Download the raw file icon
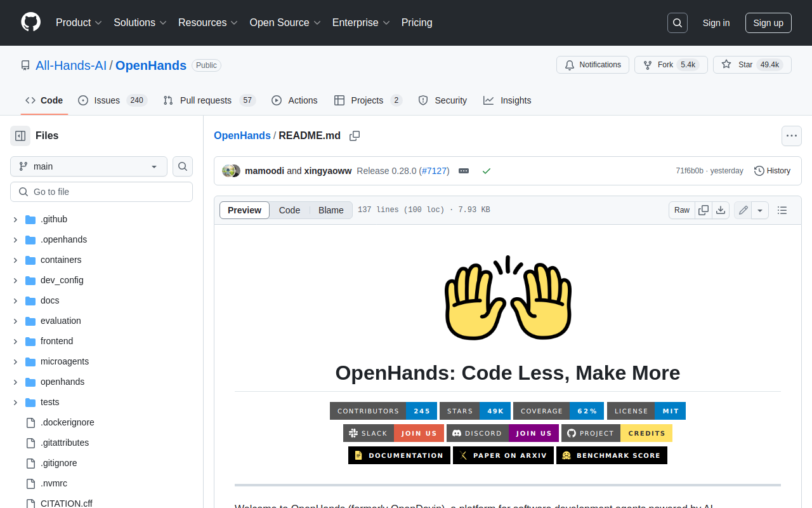The height and width of the screenshot is (508, 812). pyautogui.click(x=721, y=210)
